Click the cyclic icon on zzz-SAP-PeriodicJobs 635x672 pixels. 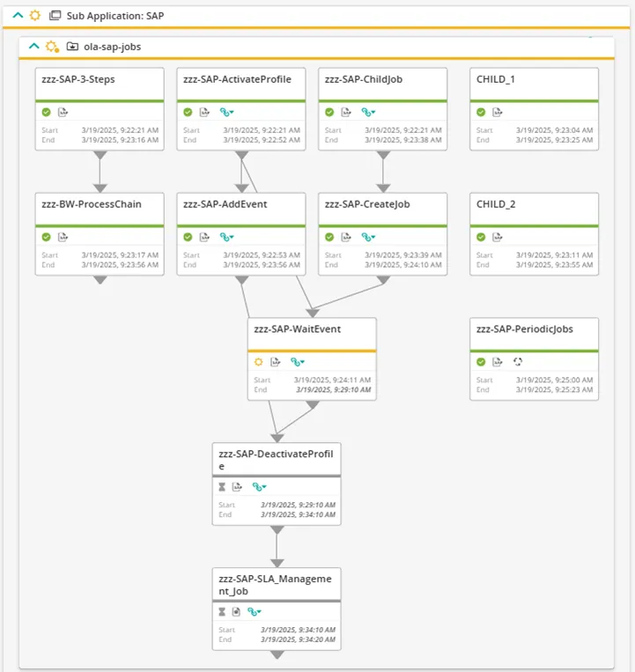(518, 362)
